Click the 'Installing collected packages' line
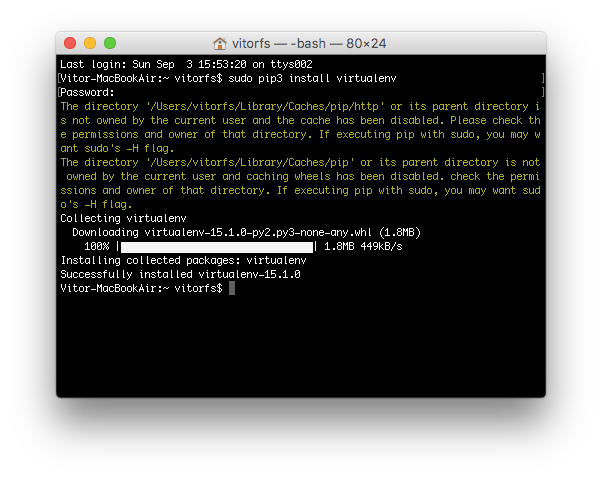602x478 pixels. 184,260
